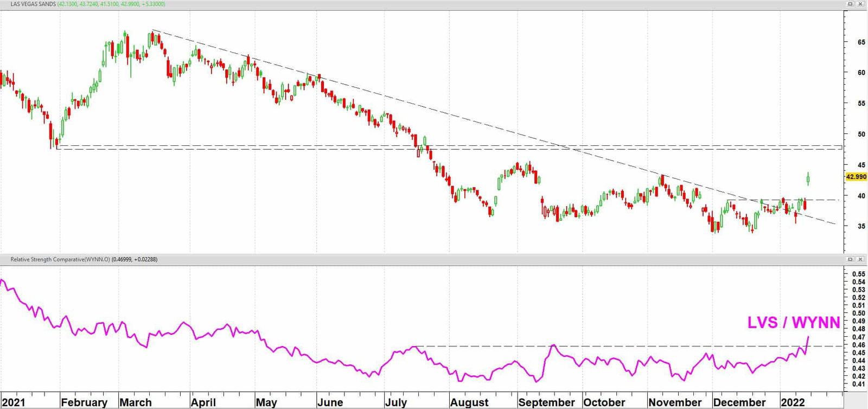Maximize the Las Vegas Sands price pane

851,4
